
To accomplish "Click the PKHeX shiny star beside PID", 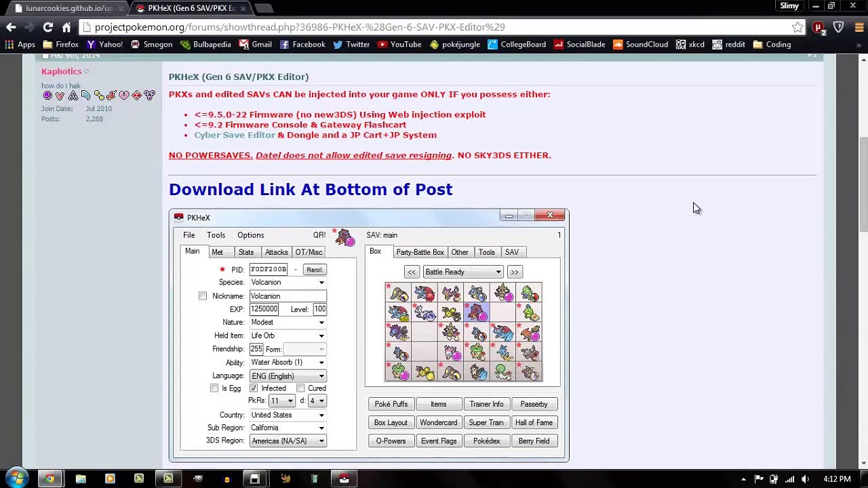I will click(x=222, y=270).
